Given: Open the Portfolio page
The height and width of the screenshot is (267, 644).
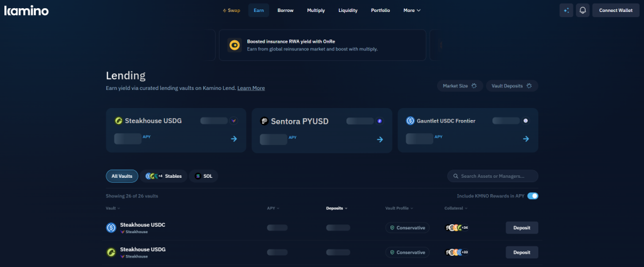Looking at the screenshot, I should 380,10.
